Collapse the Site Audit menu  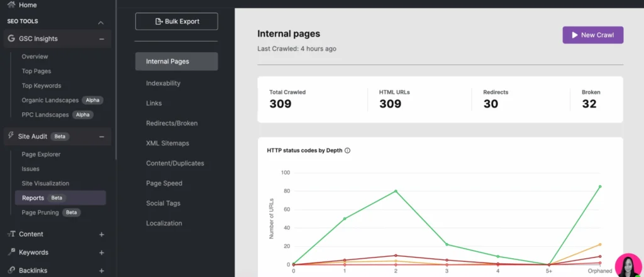pos(101,137)
